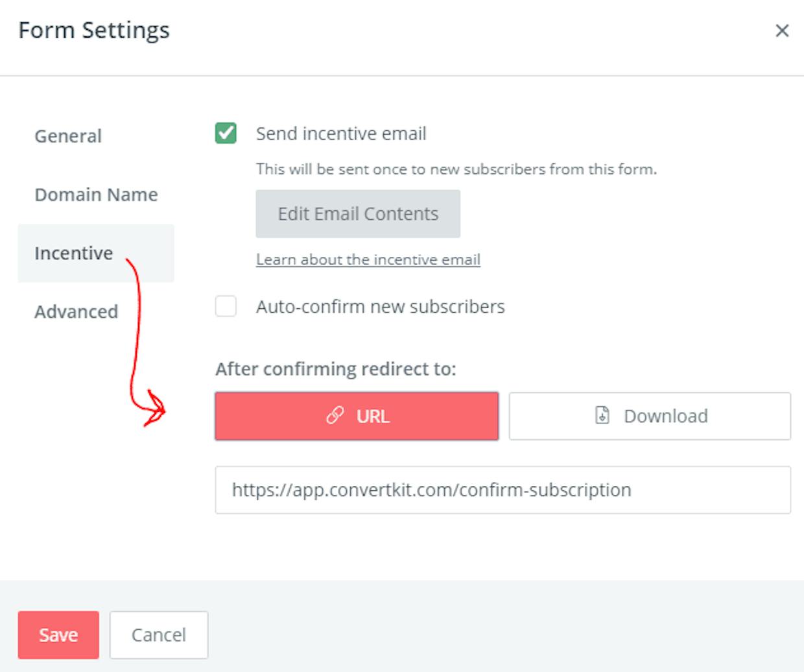The image size is (804, 672).
Task: Close the Form Settings dialog
Action: [782, 30]
